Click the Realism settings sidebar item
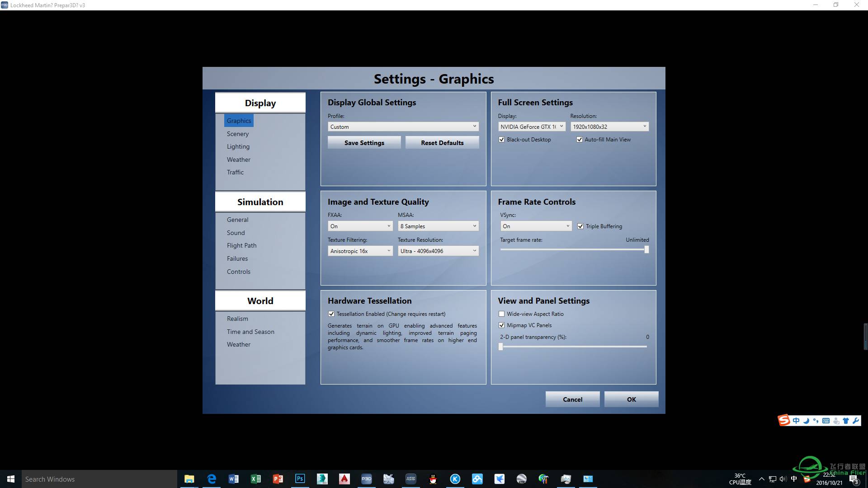This screenshot has width=868, height=488. 237,318
